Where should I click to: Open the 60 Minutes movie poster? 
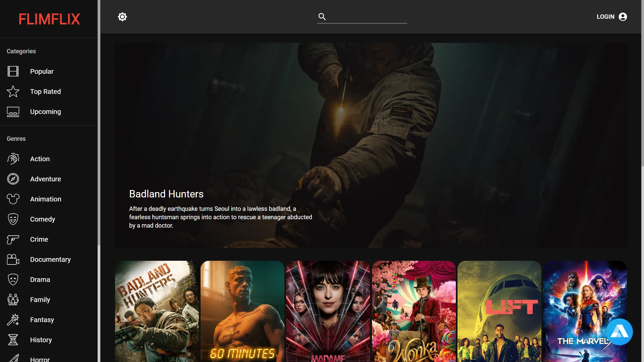(243, 311)
